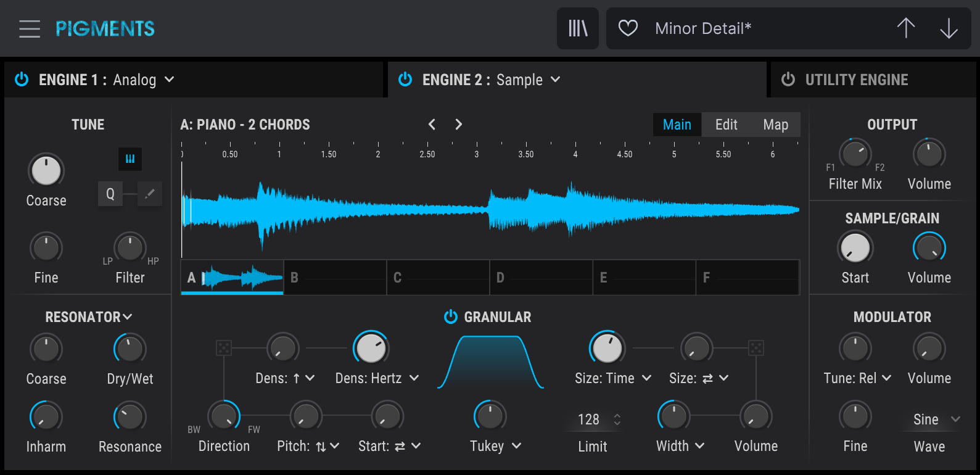Click the dice randomizer next to Density

coord(223,348)
